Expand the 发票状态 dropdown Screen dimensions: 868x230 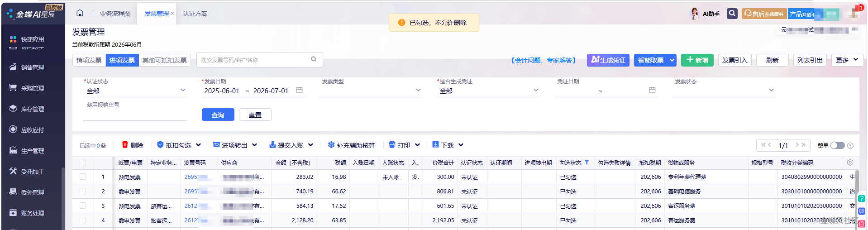(x=771, y=90)
